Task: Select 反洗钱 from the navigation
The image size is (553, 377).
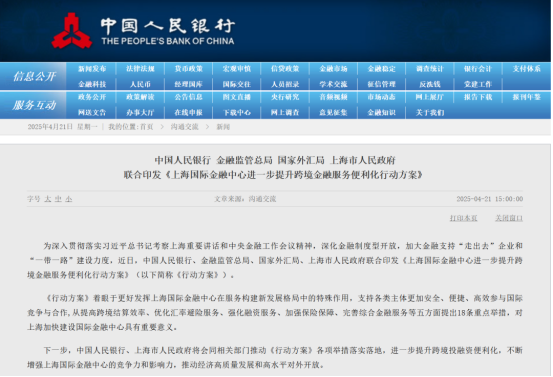Action: (430, 84)
